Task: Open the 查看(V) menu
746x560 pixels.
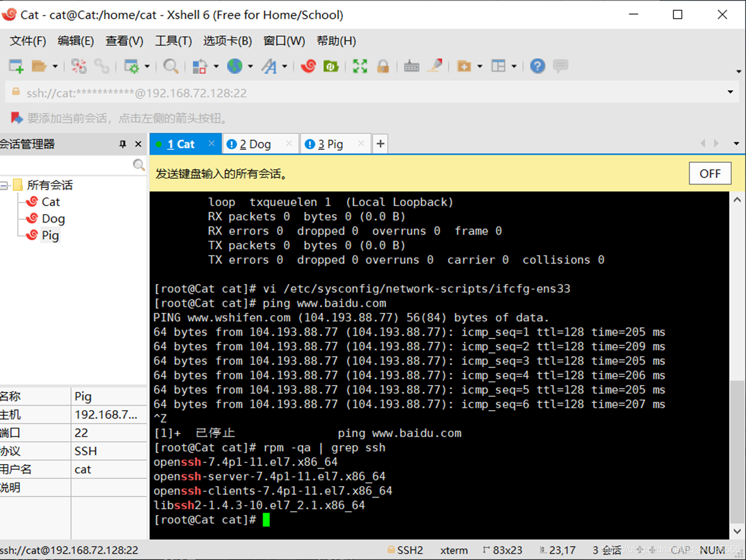Action: point(124,41)
